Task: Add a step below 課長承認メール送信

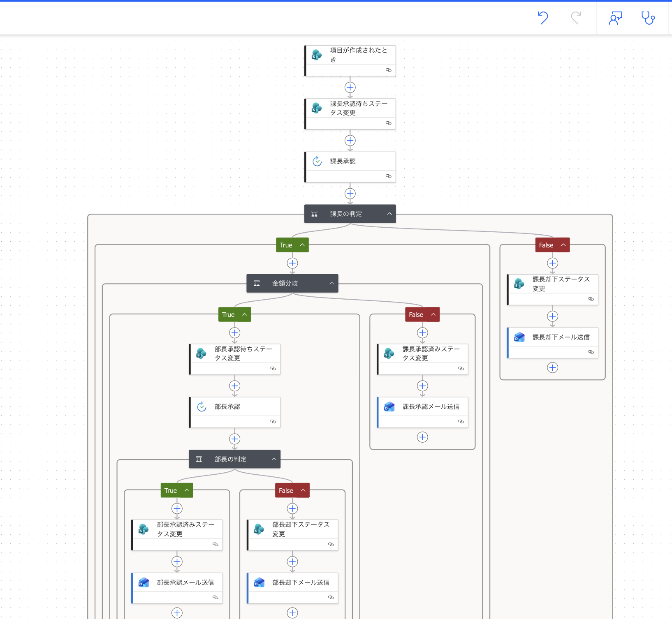Action: click(422, 437)
